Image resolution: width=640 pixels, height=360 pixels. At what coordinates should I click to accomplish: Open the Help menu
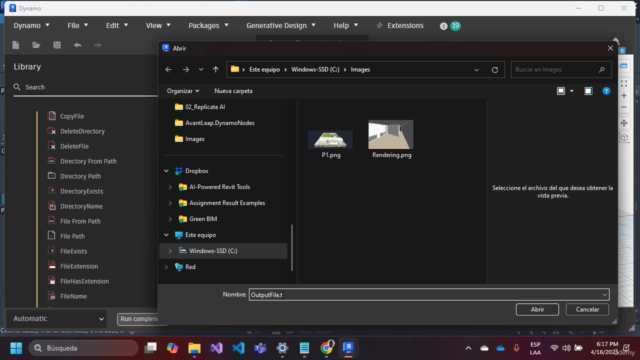(346, 25)
